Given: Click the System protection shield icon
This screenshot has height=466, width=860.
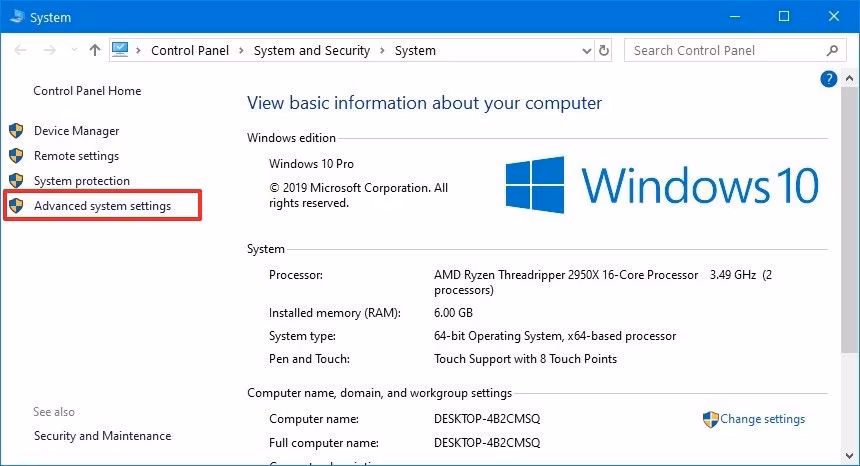Looking at the screenshot, I should pyautogui.click(x=16, y=181).
